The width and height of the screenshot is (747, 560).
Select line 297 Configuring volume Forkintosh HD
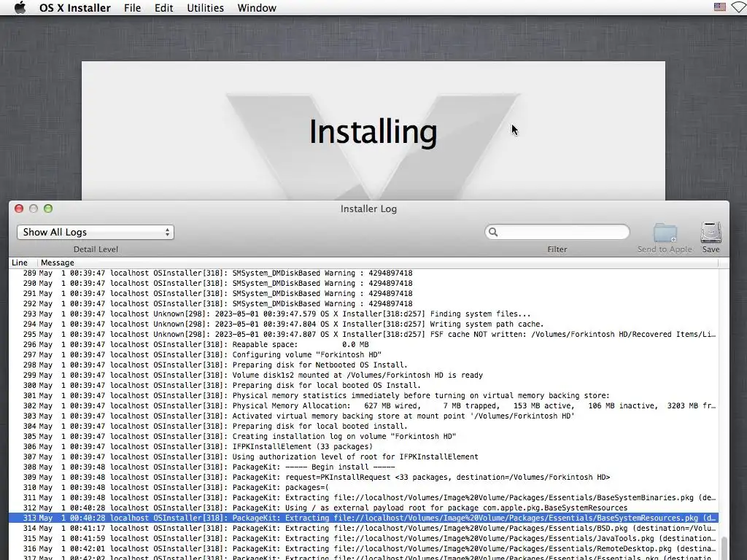[x=363, y=355]
